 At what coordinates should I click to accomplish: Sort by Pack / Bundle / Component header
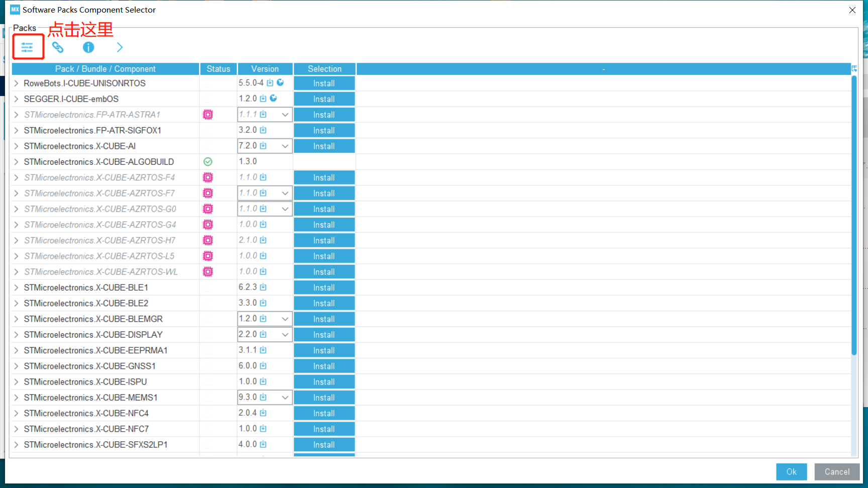pos(105,69)
